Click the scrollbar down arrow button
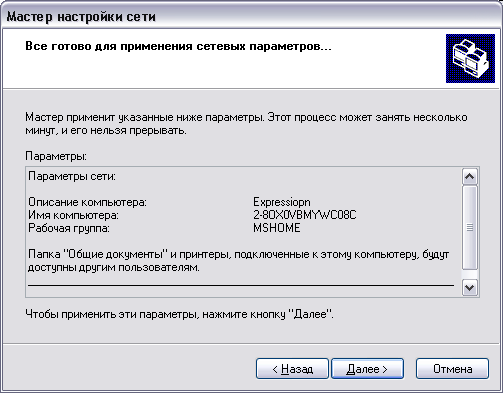The height and width of the screenshot is (393, 503). pyautogui.click(x=470, y=287)
